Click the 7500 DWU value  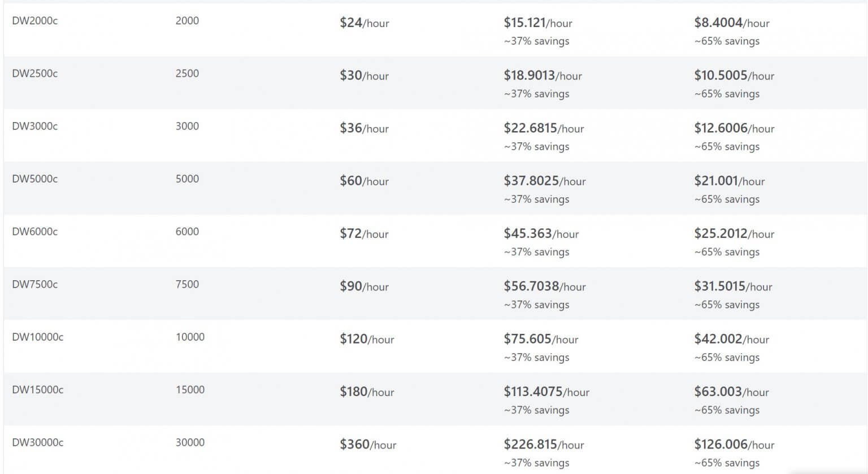(187, 284)
